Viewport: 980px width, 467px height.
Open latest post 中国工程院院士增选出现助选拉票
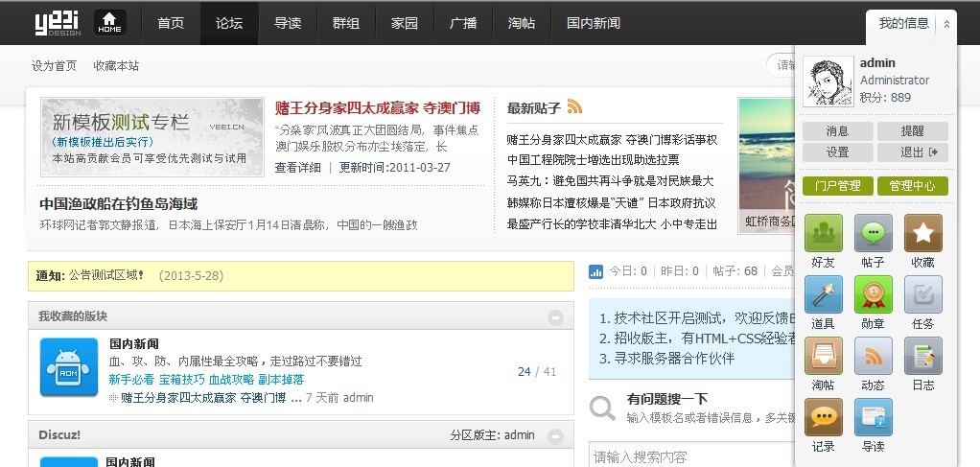tap(594, 159)
